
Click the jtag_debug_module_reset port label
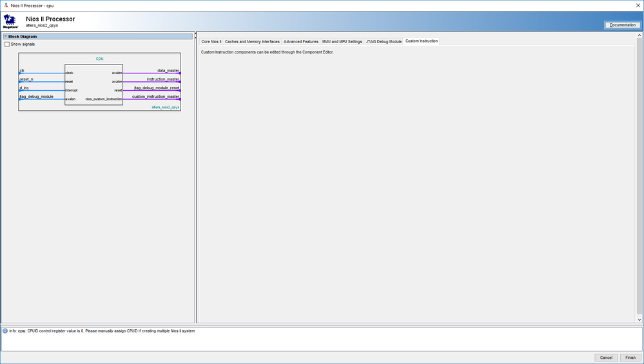point(157,88)
